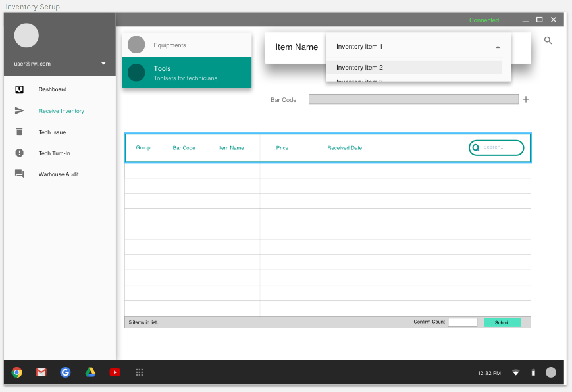Click the Dashboard icon in sidebar
The width and height of the screenshot is (572, 392).
coord(20,89)
